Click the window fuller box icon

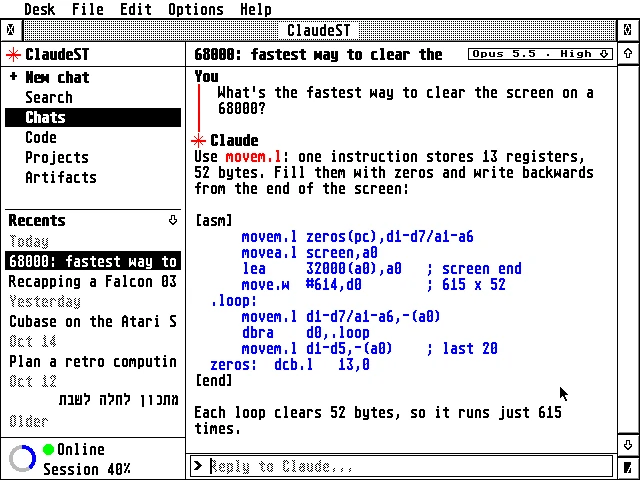(628, 30)
